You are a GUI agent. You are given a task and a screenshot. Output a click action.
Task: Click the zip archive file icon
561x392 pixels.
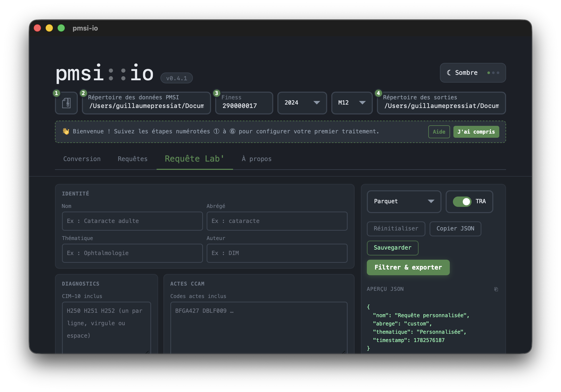tap(66, 103)
